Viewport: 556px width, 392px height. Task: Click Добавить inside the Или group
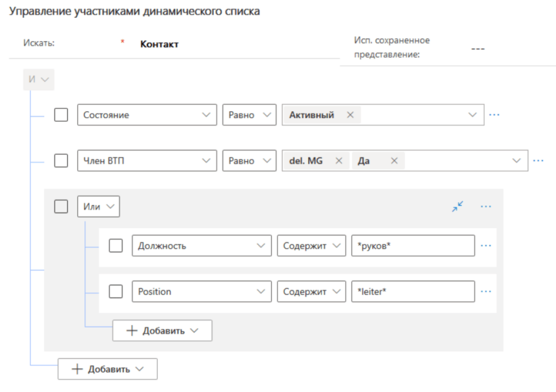click(162, 331)
